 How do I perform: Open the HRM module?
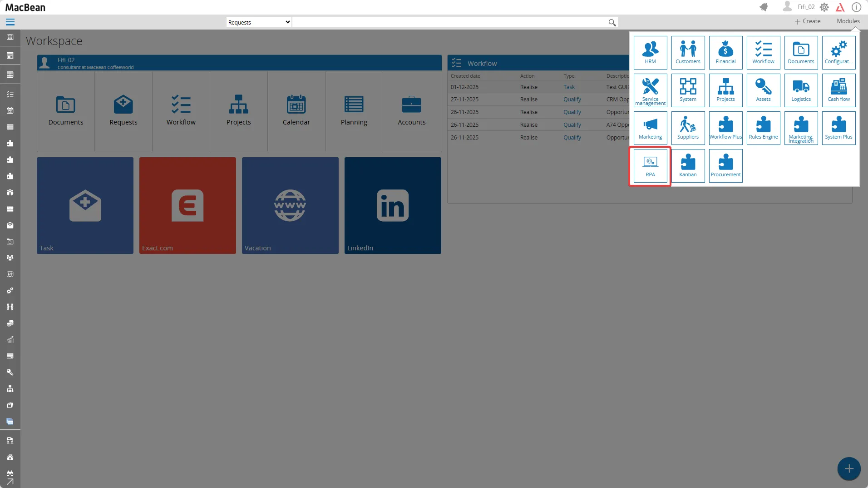click(650, 52)
